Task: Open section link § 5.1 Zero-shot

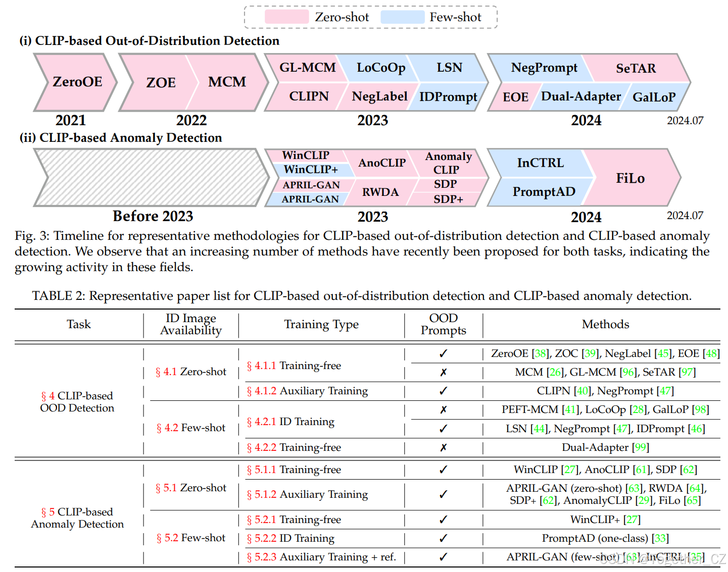Action: click(191, 488)
